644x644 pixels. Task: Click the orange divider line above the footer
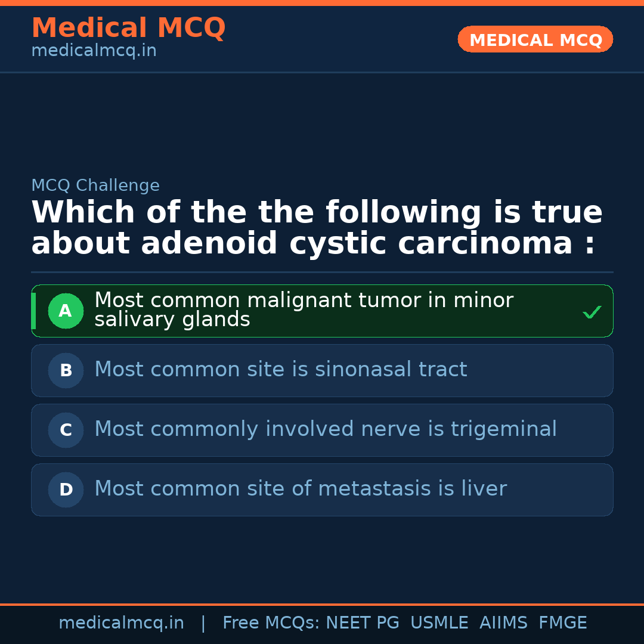(x=322, y=604)
